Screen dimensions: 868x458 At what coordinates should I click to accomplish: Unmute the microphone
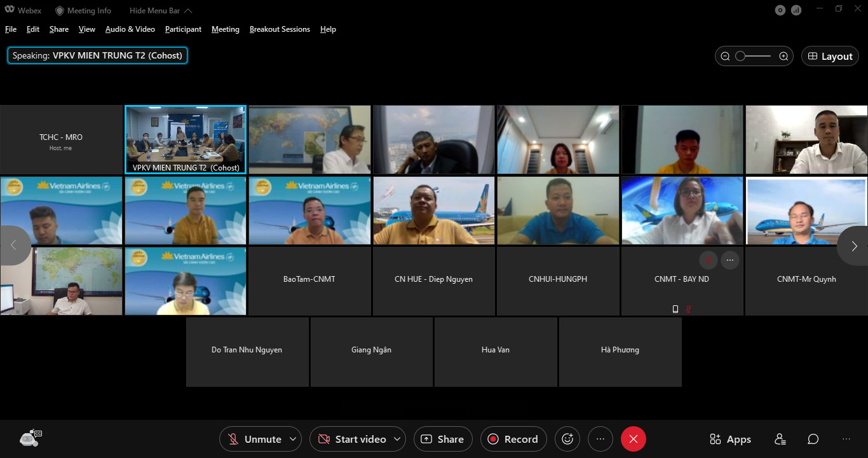click(x=254, y=439)
